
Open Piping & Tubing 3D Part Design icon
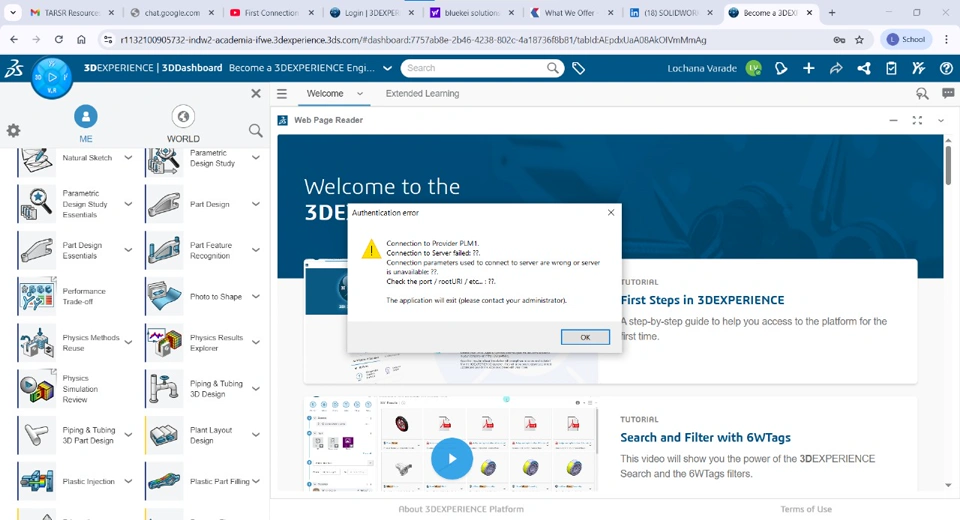37,435
